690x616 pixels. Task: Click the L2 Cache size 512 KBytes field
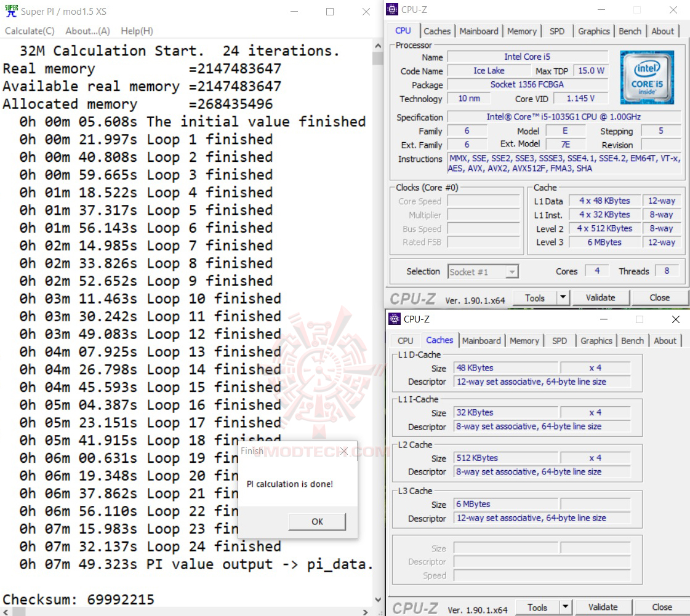(x=506, y=458)
